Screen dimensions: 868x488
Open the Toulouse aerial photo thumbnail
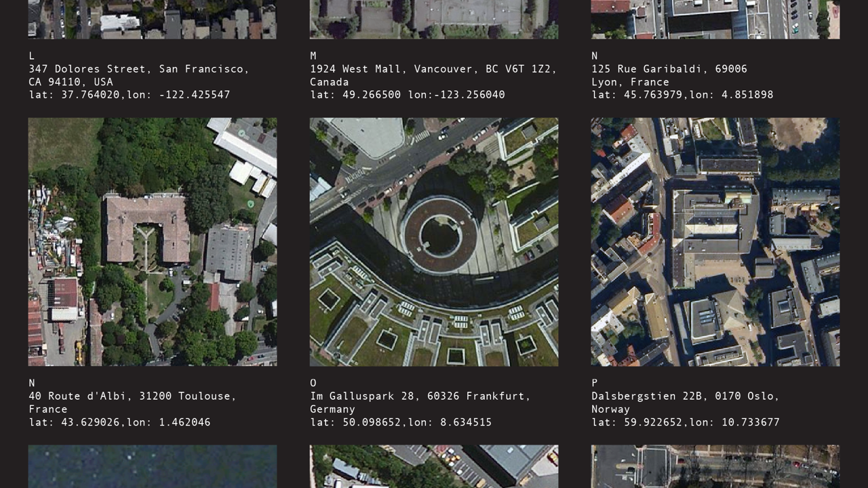153,242
